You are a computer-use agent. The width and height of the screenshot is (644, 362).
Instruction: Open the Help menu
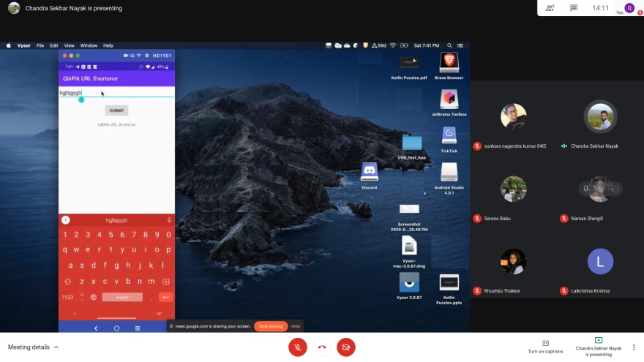pyautogui.click(x=108, y=45)
